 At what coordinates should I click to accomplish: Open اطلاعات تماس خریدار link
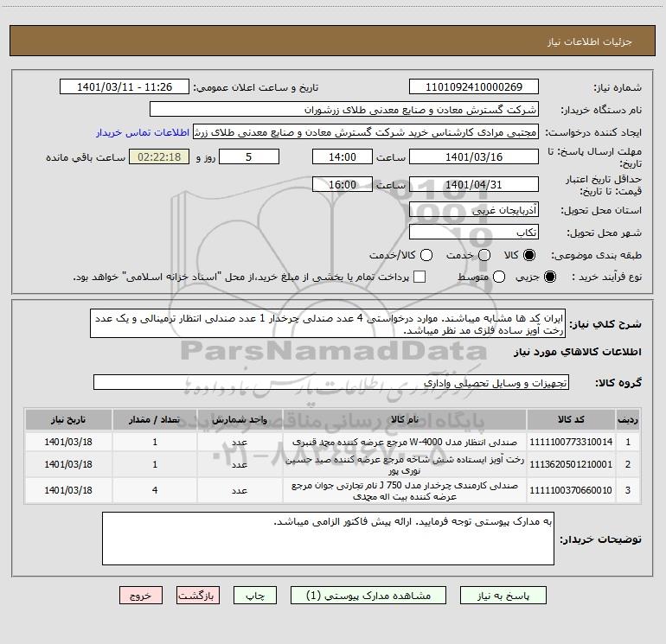click(x=143, y=132)
